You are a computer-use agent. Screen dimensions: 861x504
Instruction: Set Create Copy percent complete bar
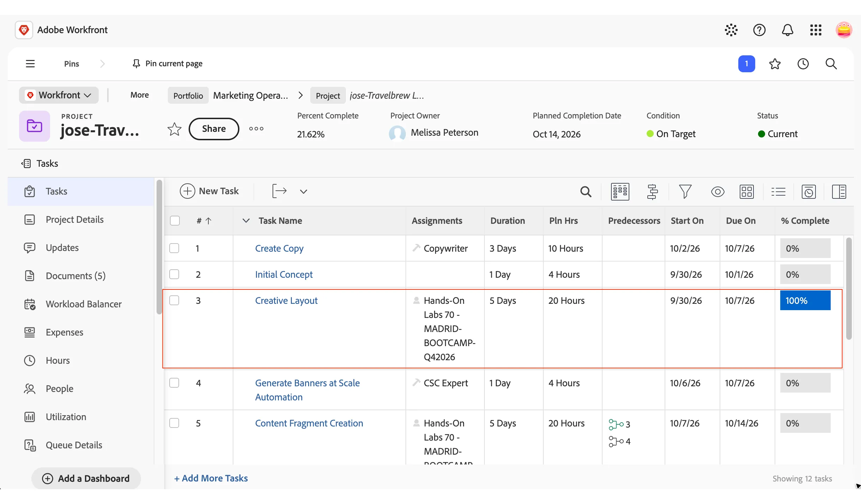(805, 248)
